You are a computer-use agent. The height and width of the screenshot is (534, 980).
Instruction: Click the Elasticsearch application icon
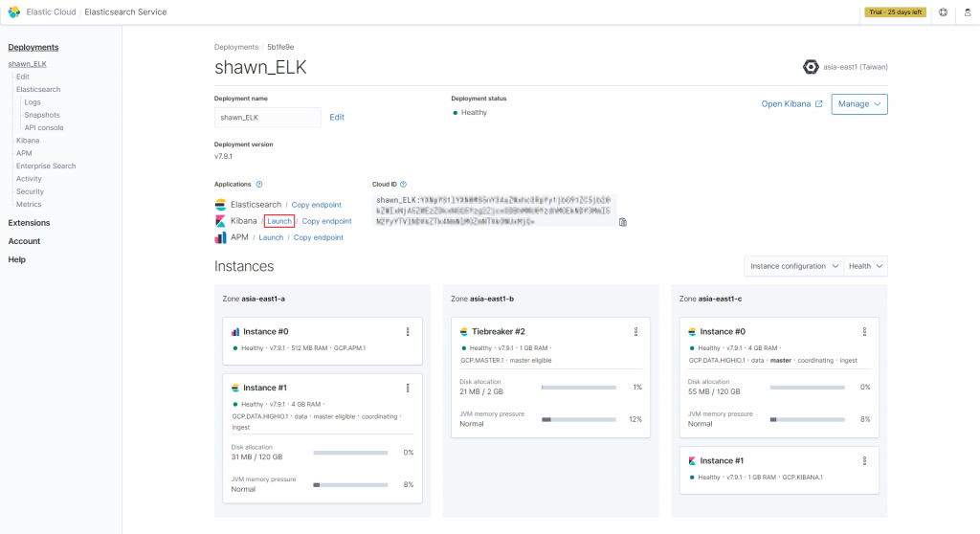tap(220, 205)
